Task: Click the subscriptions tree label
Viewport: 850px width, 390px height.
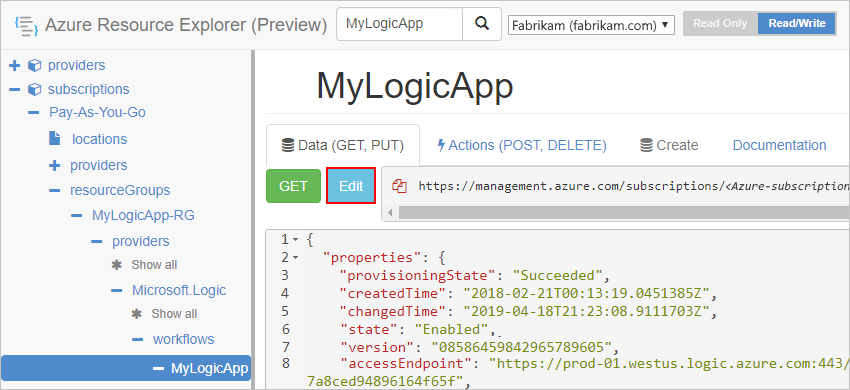Action: coord(89,89)
